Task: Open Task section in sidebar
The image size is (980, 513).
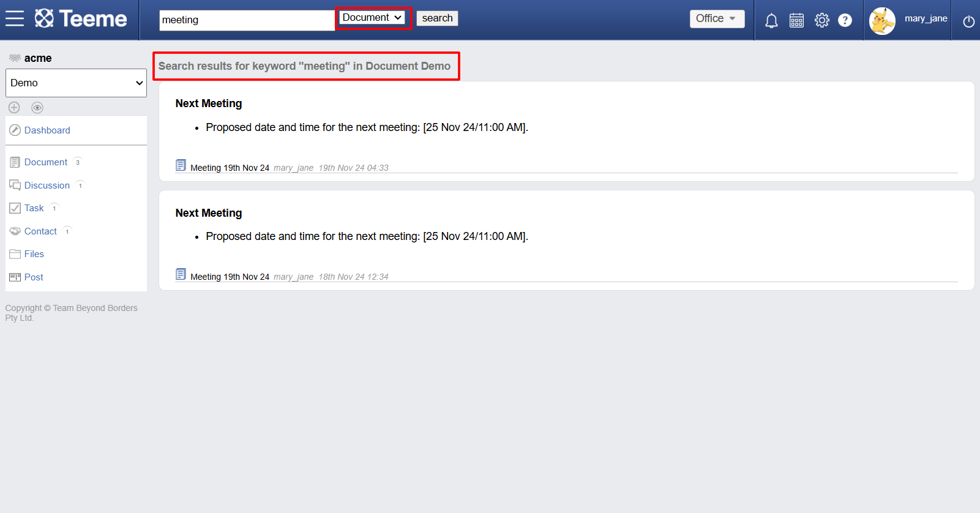Action: [x=34, y=208]
